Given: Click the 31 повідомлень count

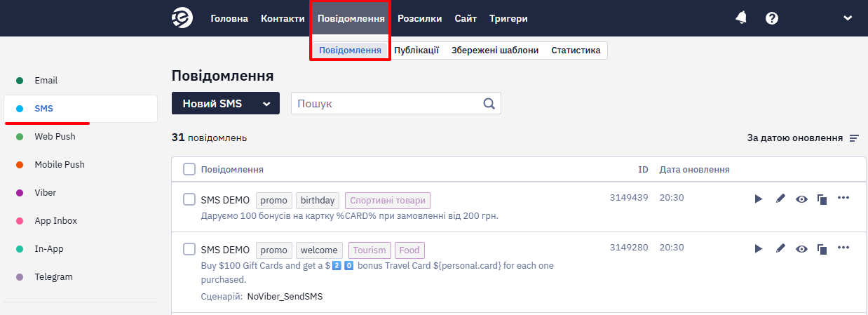Looking at the screenshot, I should click(x=209, y=138).
